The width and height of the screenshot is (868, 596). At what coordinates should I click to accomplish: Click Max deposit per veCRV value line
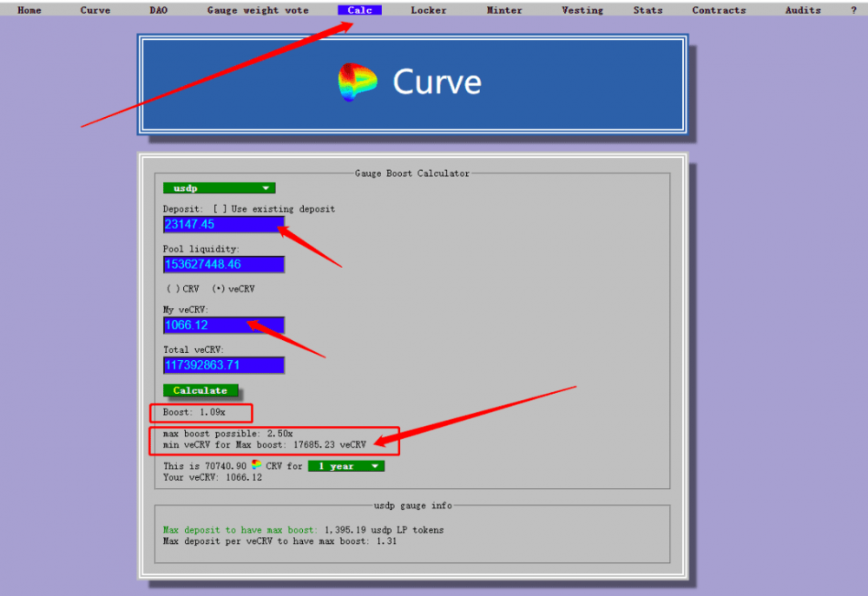coord(279,540)
